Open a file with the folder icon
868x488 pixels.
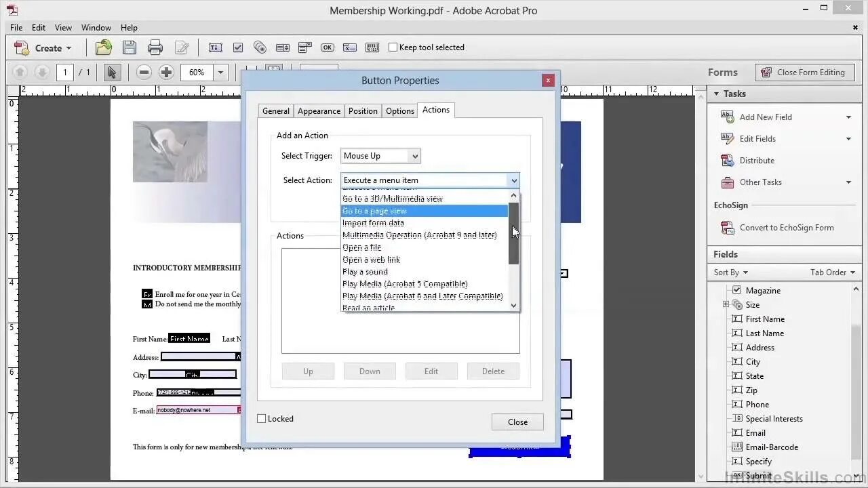pos(104,47)
